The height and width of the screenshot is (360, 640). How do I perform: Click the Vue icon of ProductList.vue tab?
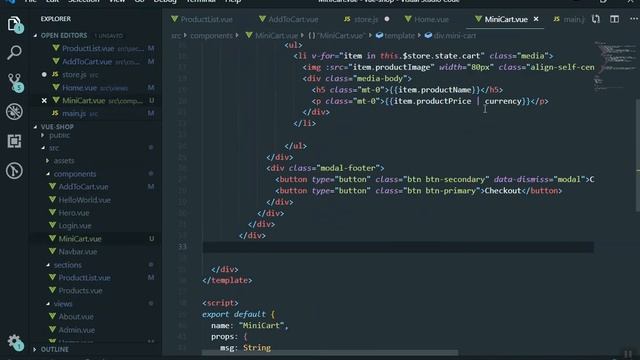(175, 19)
